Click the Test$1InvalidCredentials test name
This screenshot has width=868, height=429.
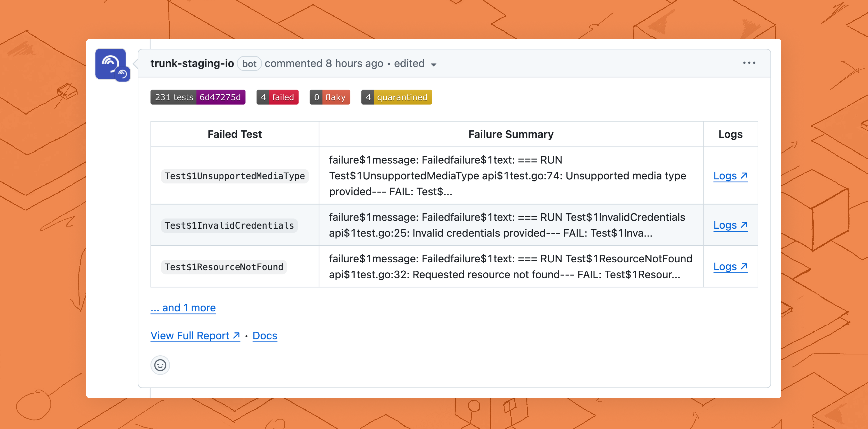click(229, 226)
